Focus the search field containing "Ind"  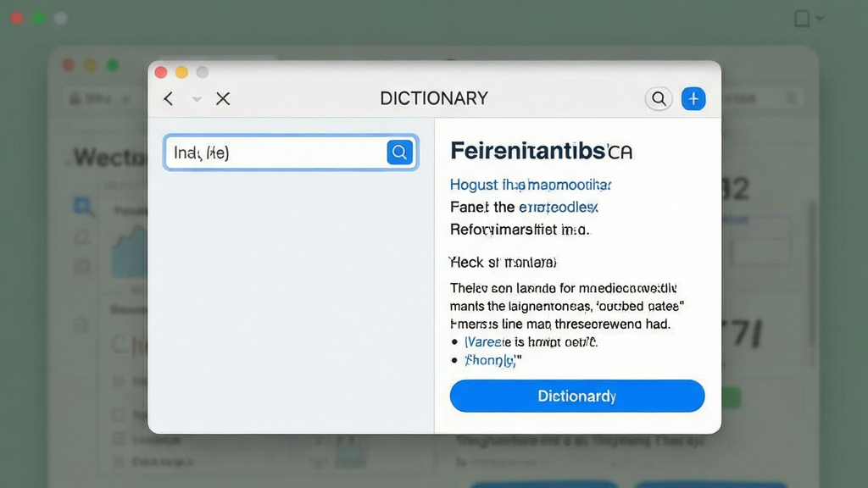(x=292, y=152)
